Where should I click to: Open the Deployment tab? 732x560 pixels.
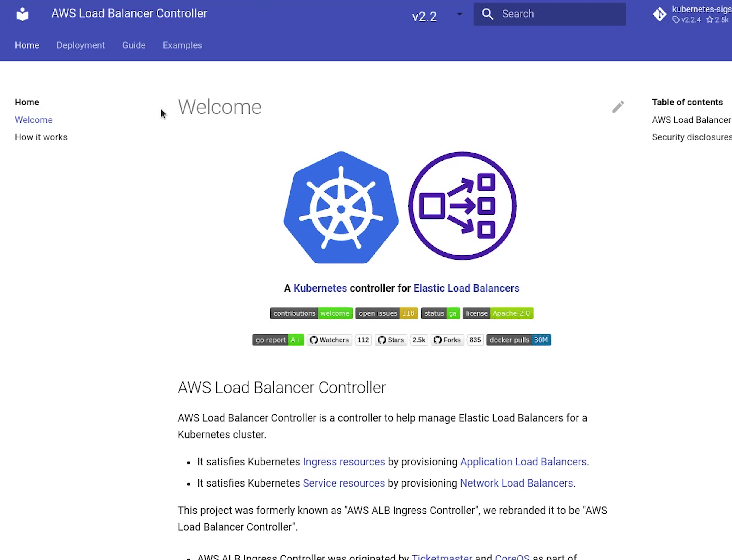[80, 45]
